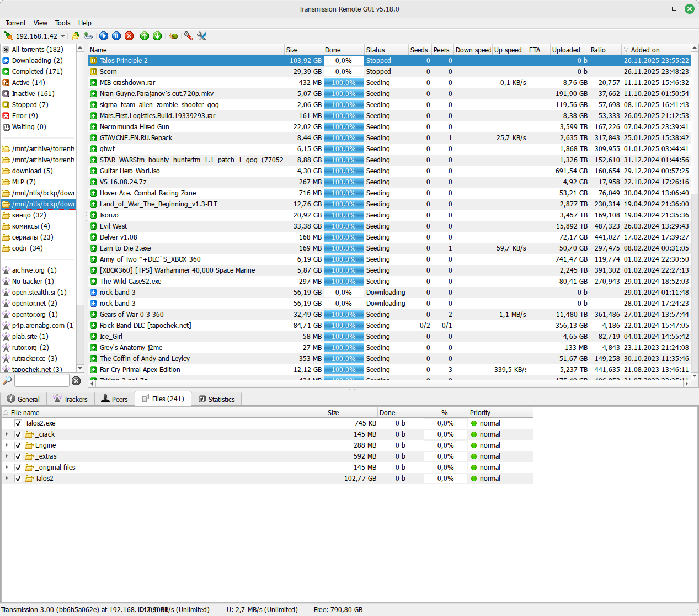Sort torrents by the Ratio column header
The height and width of the screenshot is (616, 699).
598,50
